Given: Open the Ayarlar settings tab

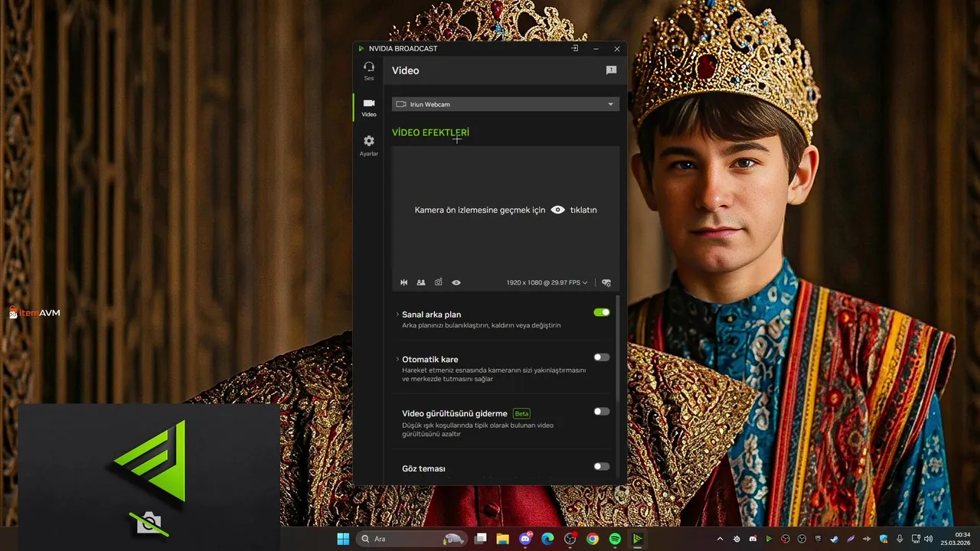Looking at the screenshot, I should pos(369,145).
